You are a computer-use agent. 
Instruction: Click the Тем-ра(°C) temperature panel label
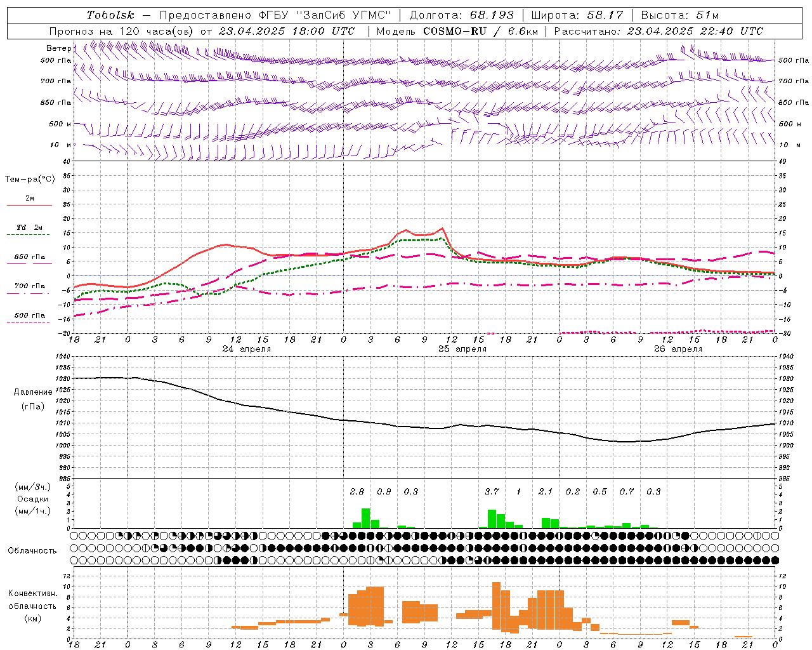pyautogui.click(x=30, y=180)
